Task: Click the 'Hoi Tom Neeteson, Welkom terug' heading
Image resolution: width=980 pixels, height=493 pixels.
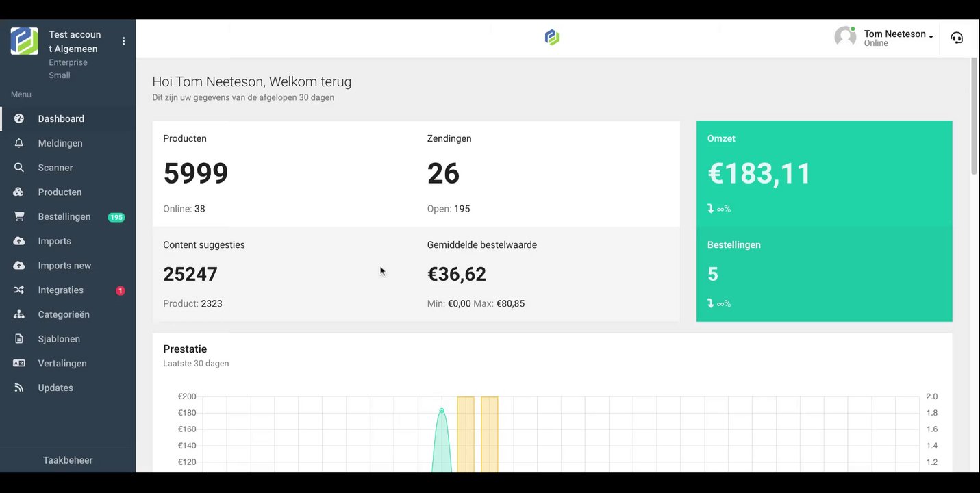Action: tap(252, 81)
